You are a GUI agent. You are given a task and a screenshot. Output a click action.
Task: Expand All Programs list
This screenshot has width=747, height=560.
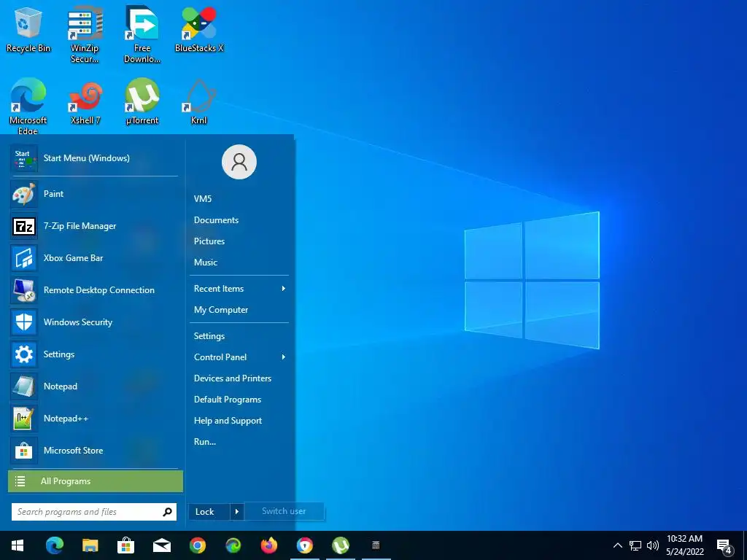click(x=96, y=481)
